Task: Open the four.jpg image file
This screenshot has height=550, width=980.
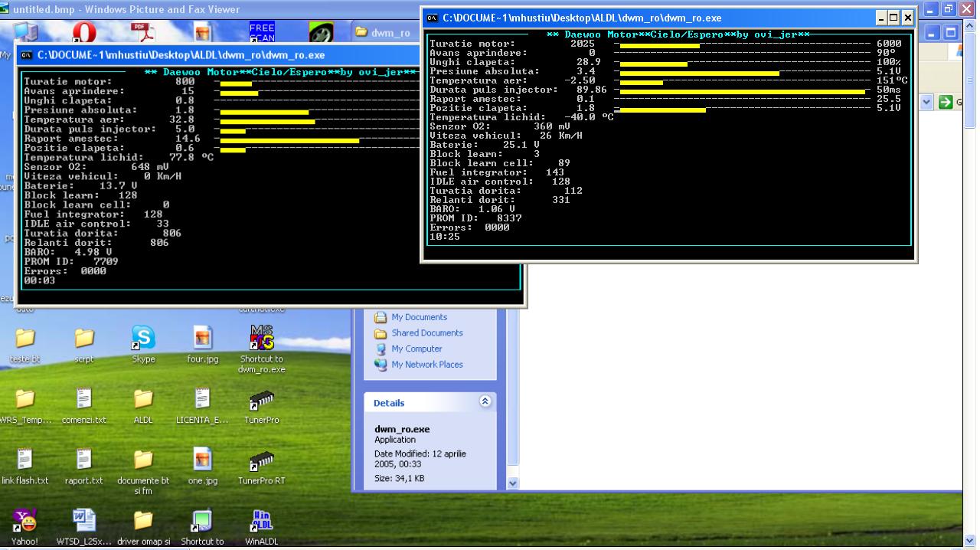Action: pos(202,339)
